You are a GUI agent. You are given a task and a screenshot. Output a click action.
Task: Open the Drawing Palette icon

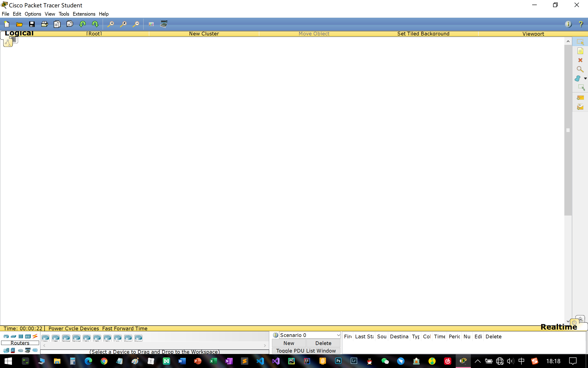(151, 24)
